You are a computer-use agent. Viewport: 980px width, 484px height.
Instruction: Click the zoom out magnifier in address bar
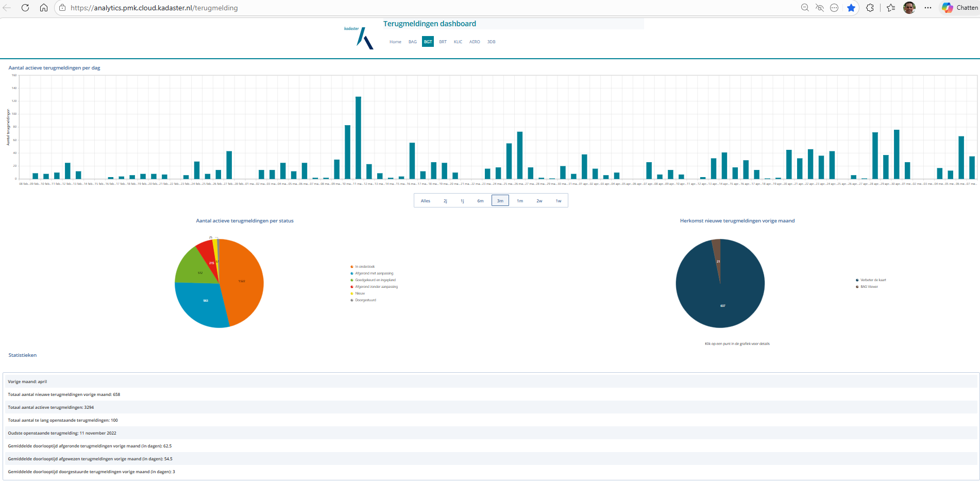pos(805,8)
